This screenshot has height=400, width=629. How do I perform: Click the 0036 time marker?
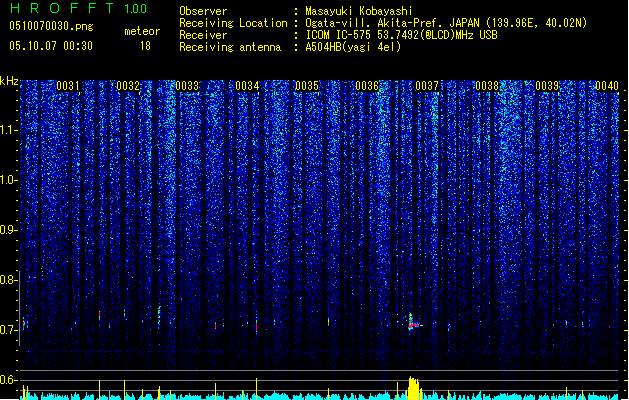click(x=367, y=86)
